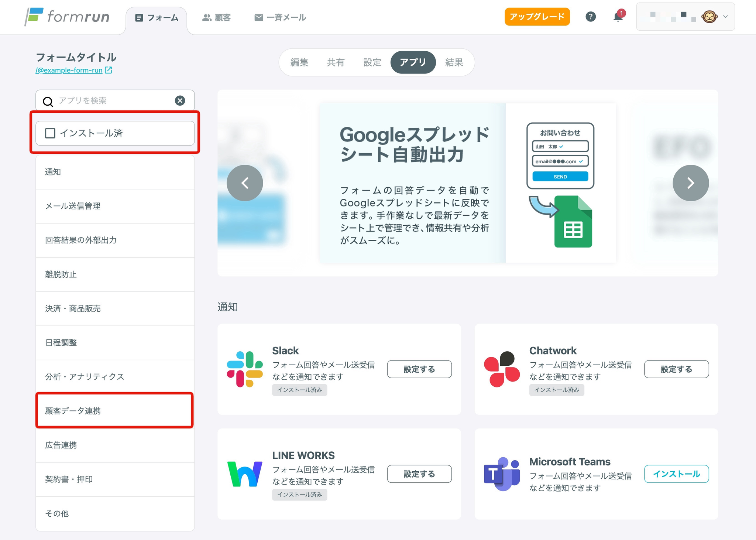
Task: Click the LINE WORKS app icon
Action: click(x=245, y=474)
